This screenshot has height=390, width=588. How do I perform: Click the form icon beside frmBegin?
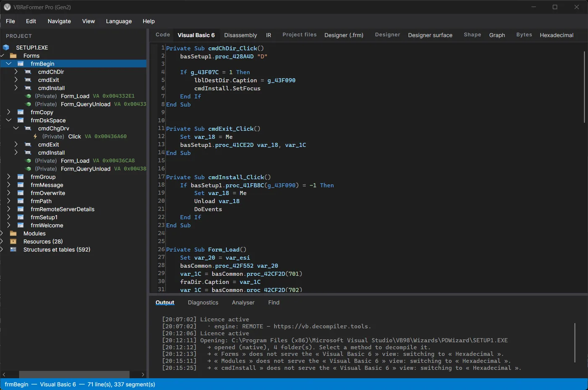point(21,64)
